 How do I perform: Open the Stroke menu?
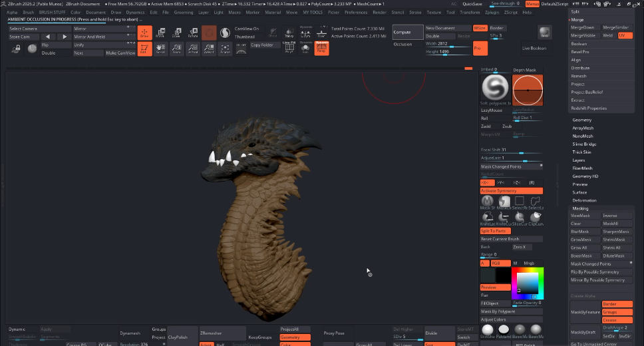(x=415, y=13)
